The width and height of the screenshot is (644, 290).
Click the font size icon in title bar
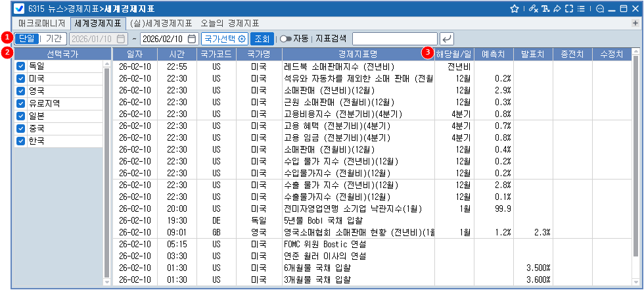pos(545,9)
